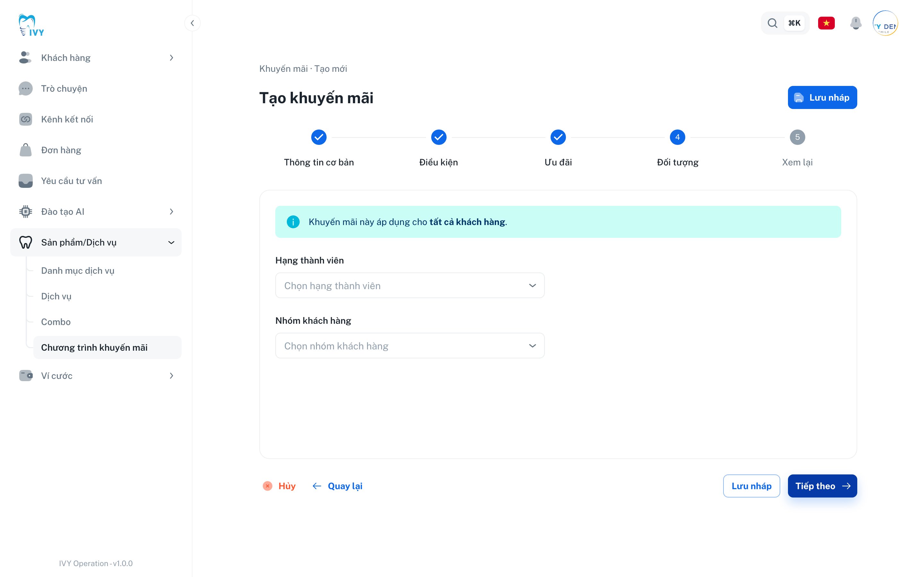The width and height of the screenshot is (924, 577).
Task: Expand the Khách hàng menu chevron
Action: point(171,58)
